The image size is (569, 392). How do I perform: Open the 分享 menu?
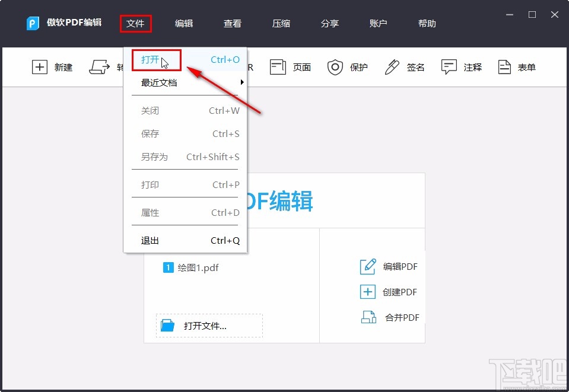(329, 23)
